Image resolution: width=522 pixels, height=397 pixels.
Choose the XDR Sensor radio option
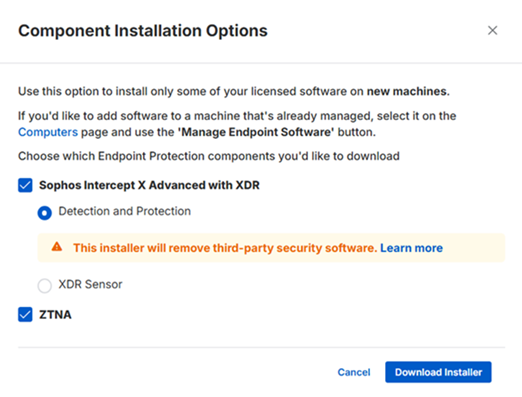(45, 286)
